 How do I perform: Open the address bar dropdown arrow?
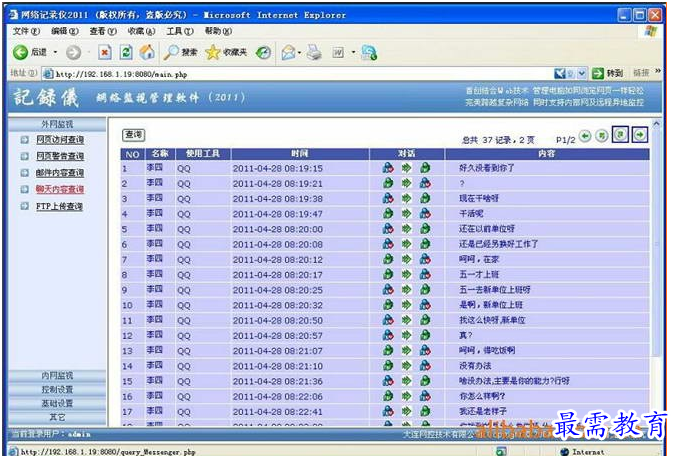(x=583, y=73)
